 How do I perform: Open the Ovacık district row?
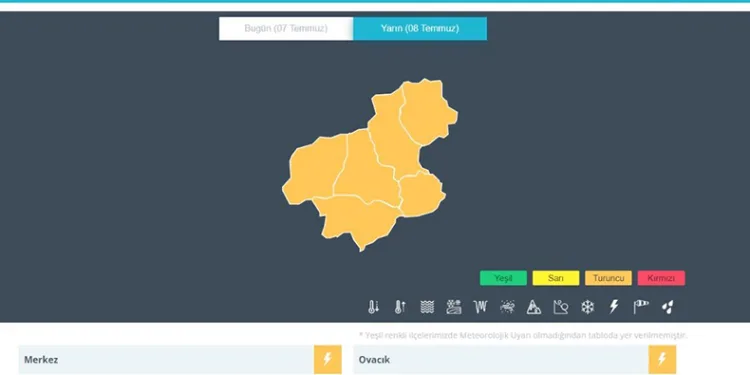515,360
